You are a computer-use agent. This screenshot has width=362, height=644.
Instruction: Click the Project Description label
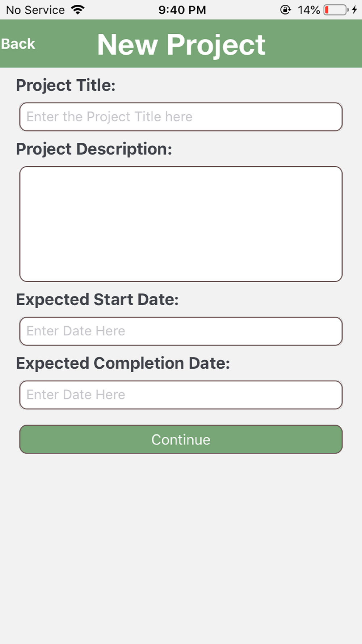(94, 149)
